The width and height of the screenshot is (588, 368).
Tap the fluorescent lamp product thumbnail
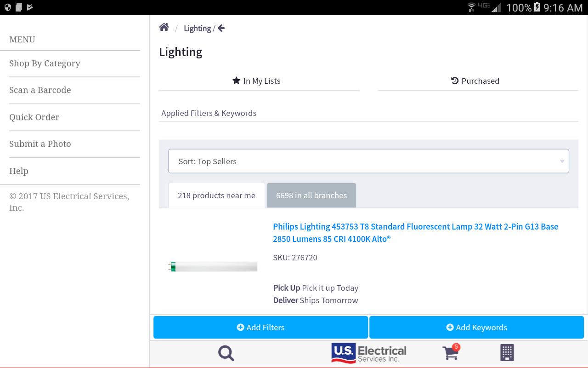(213, 266)
